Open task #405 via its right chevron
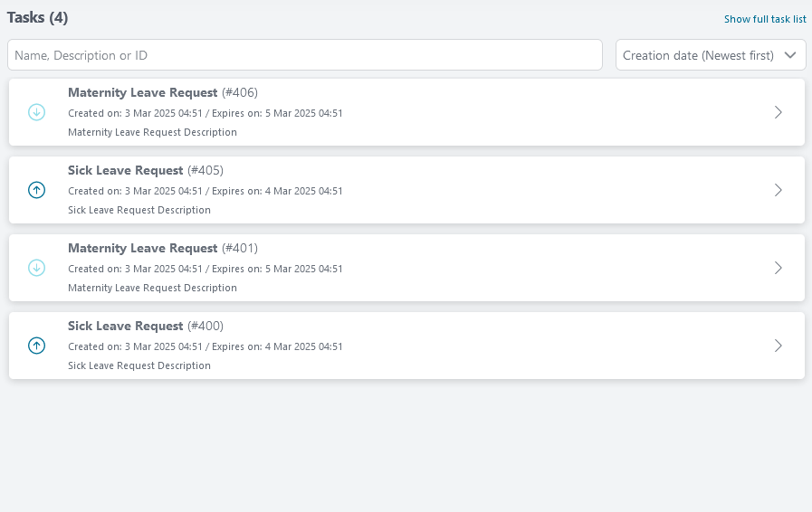This screenshot has width=812, height=512. [778, 190]
